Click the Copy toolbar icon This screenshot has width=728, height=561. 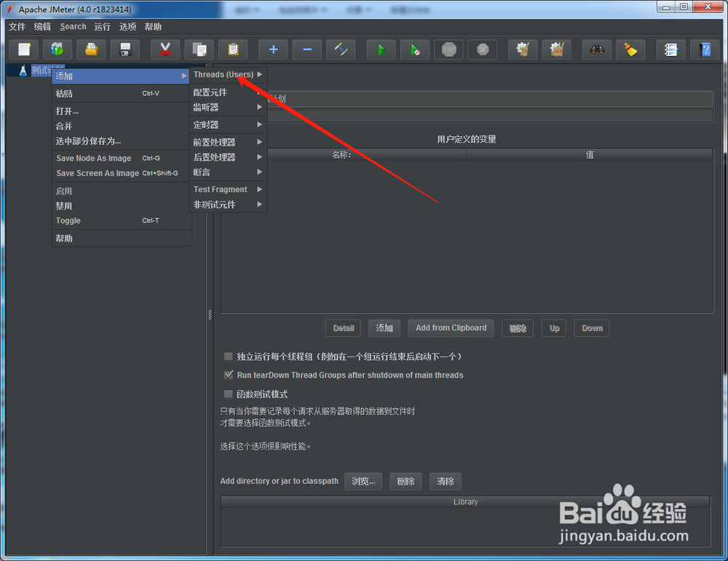tap(199, 49)
